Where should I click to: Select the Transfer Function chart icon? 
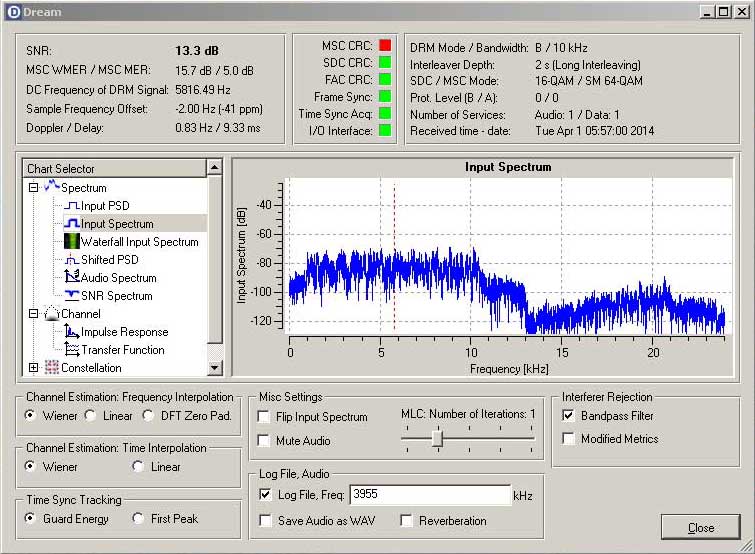72,350
